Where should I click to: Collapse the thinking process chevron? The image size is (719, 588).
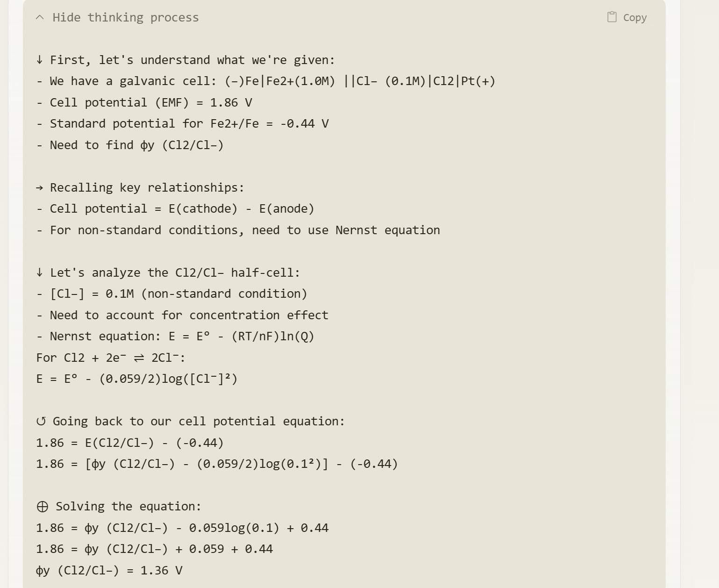pyautogui.click(x=40, y=18)
